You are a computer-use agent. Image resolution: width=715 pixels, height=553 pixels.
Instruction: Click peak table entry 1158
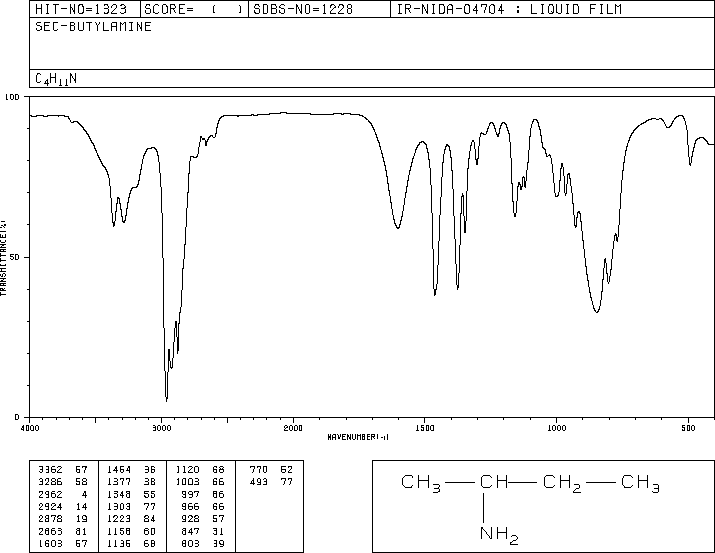pos(119,532)
